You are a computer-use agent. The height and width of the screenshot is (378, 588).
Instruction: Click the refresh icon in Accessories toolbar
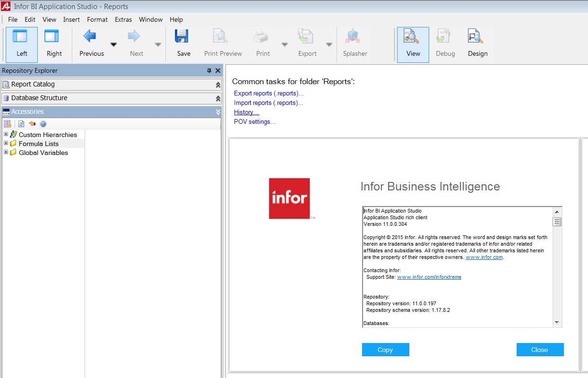tap(21, 124)
